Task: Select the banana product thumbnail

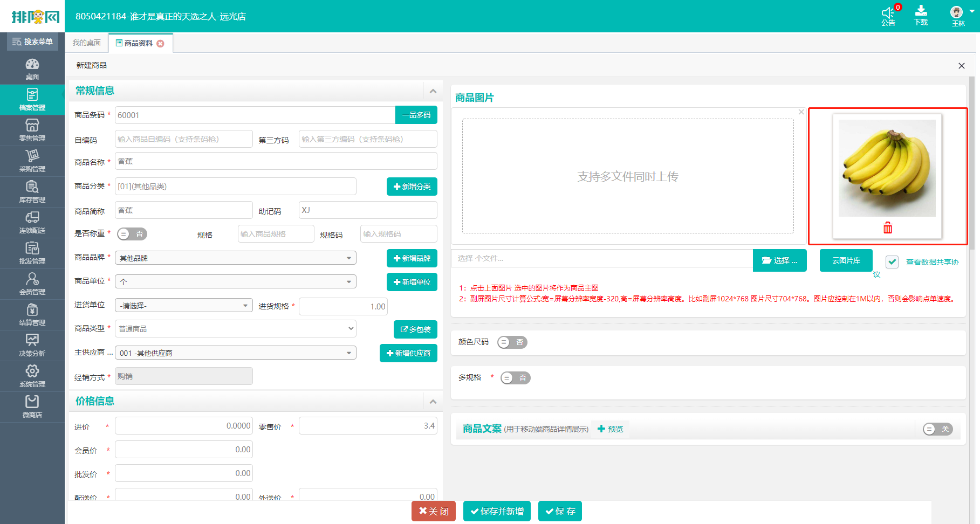Action: (x=887, y=168)
